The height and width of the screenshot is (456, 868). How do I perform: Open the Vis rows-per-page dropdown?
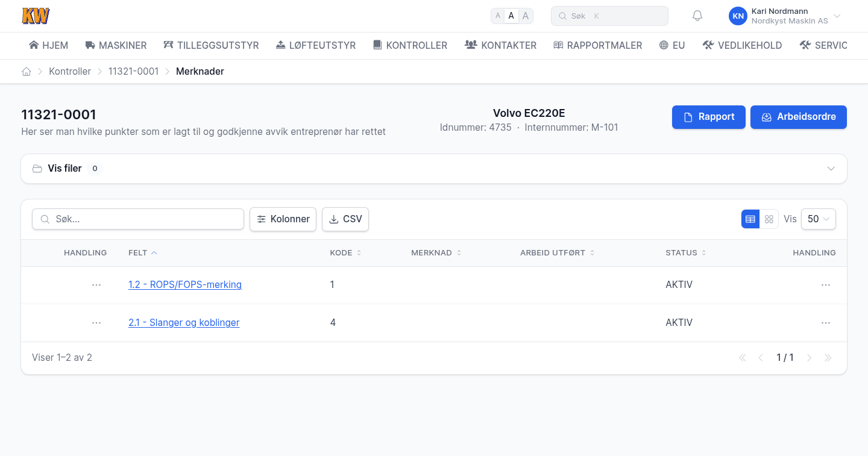[818, 219]
